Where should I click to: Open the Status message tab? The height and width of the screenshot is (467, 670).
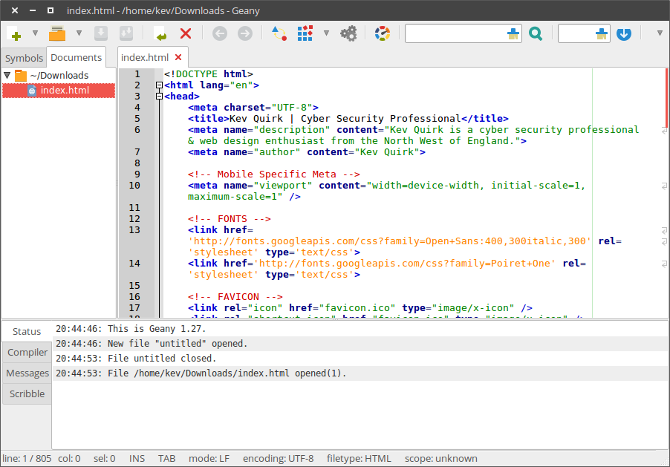pyautogui.click(x=26, y=332)
